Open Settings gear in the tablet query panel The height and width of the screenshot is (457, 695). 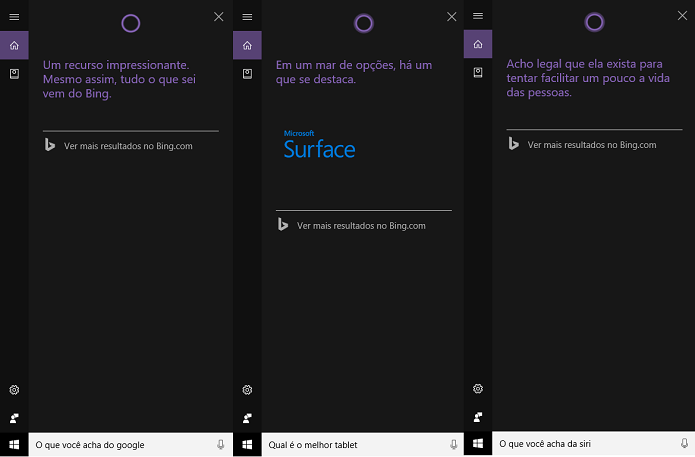(x=247, y=390)
